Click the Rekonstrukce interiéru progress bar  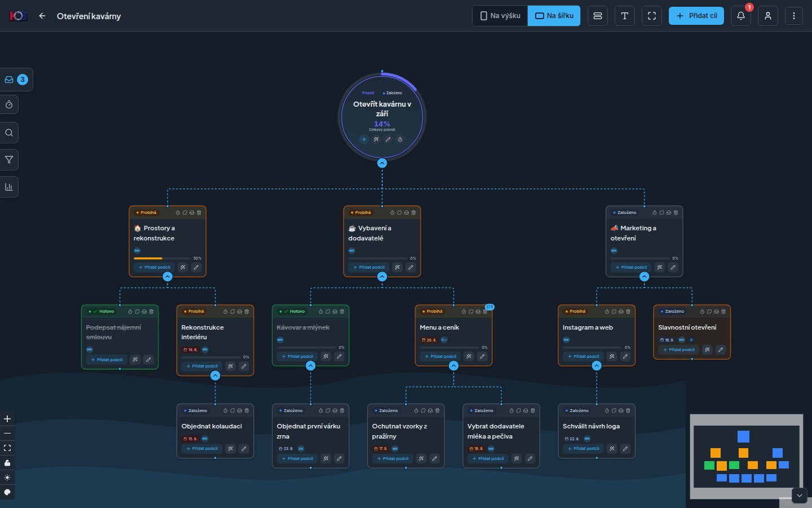[x=210, y=357]
